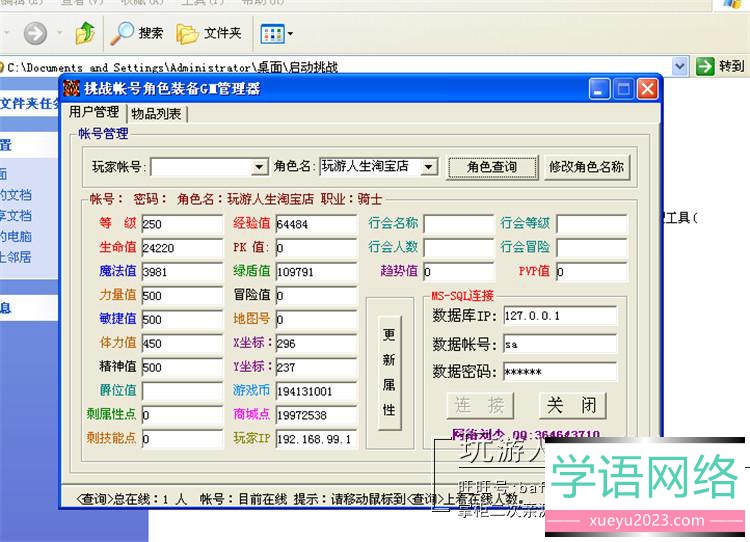Click the 游戏币 game currency field

pos(316,391)
